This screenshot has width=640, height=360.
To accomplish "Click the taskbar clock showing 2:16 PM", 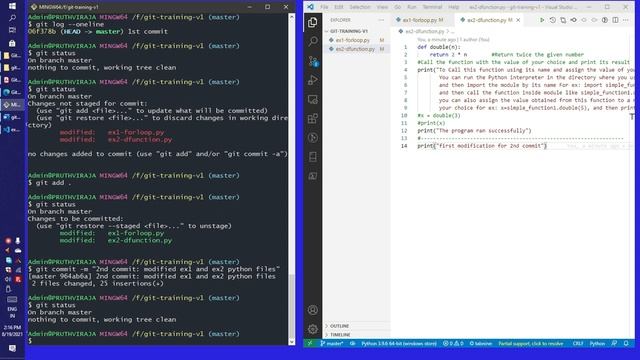I will pyautogui.click(x=12, y=330).
